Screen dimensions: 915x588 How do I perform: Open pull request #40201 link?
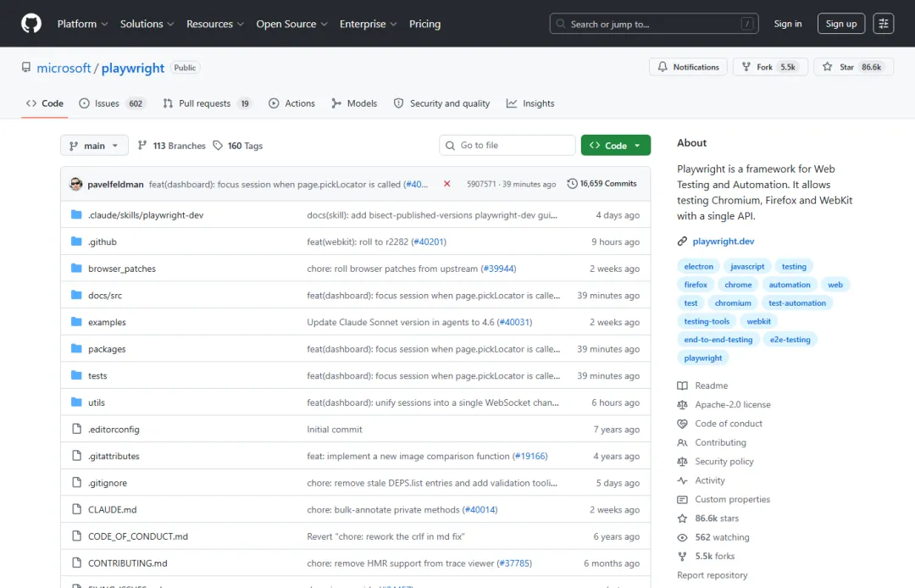[429, 242]
